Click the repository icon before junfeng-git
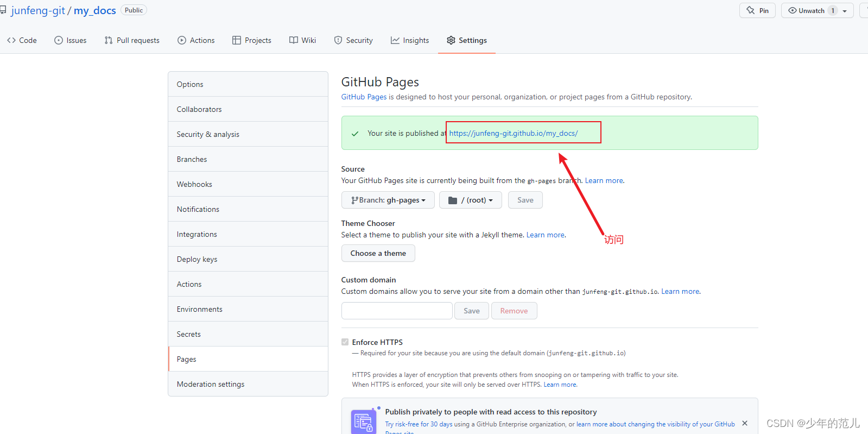 tap(3, 10)
